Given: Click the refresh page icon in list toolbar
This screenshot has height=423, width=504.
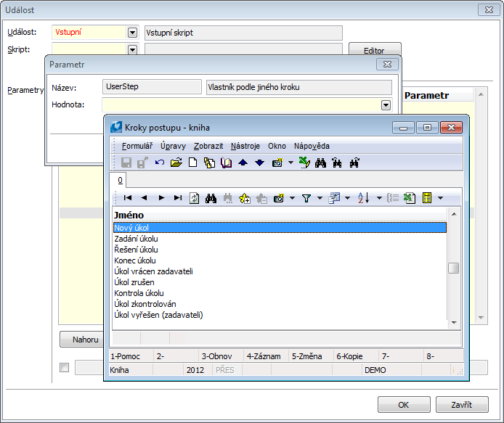Looking at the screenshot, I should [194, 198].
